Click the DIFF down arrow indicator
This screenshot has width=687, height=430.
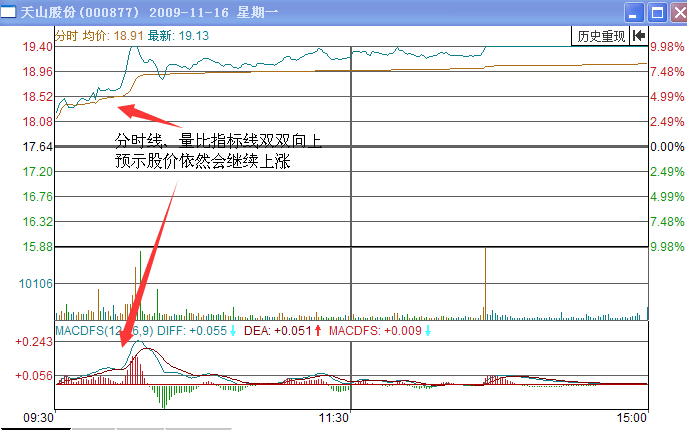point(233,331)
